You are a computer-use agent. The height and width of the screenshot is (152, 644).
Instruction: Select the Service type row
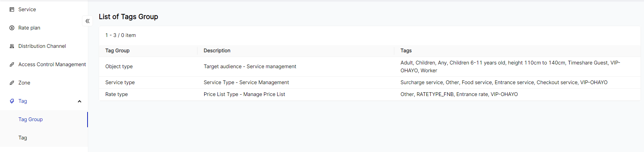(120, 82)
